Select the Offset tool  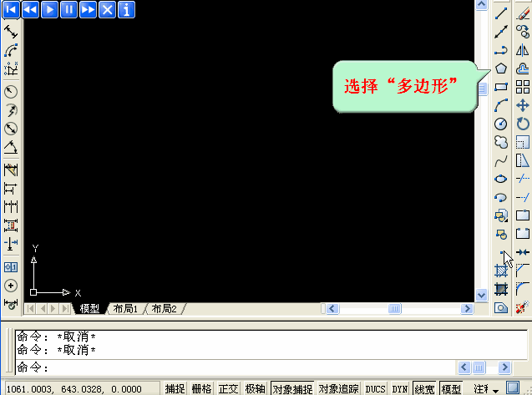pos(523,68)
